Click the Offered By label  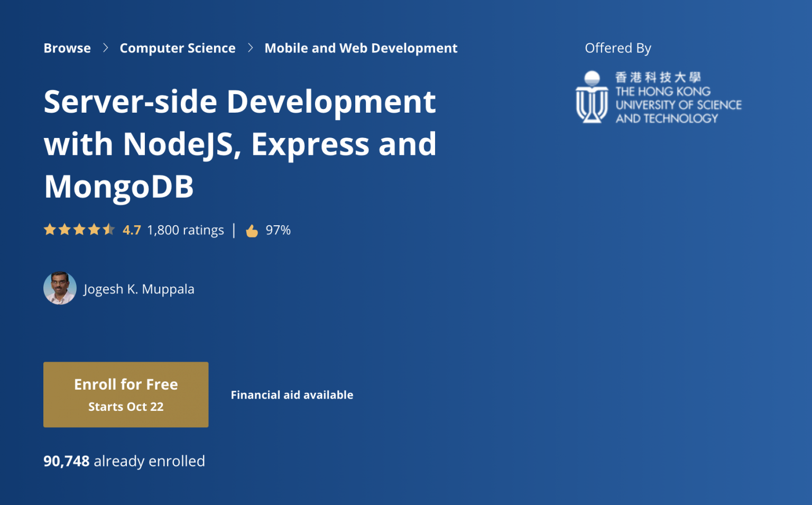tap(618, 48)
